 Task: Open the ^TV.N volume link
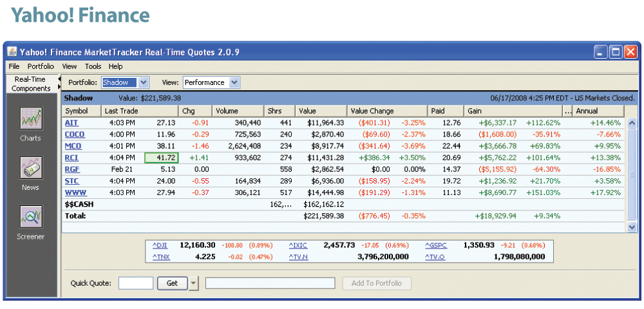[x=298, y=257]
